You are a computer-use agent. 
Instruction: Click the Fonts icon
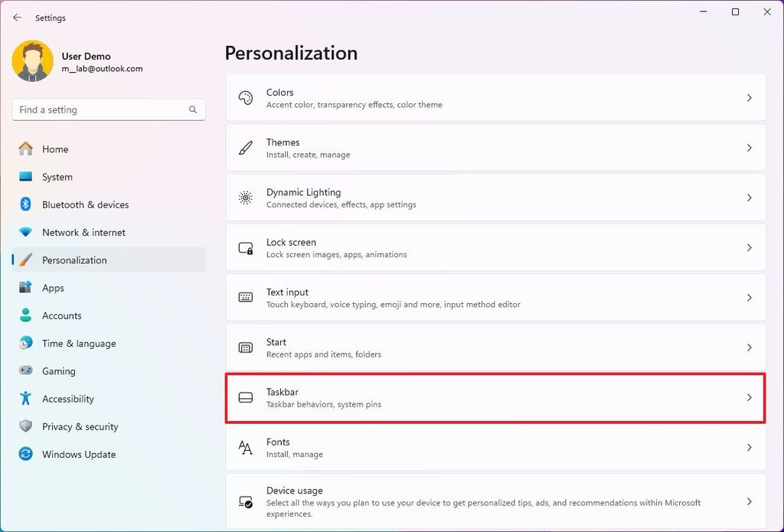click(x=245, y=447)
